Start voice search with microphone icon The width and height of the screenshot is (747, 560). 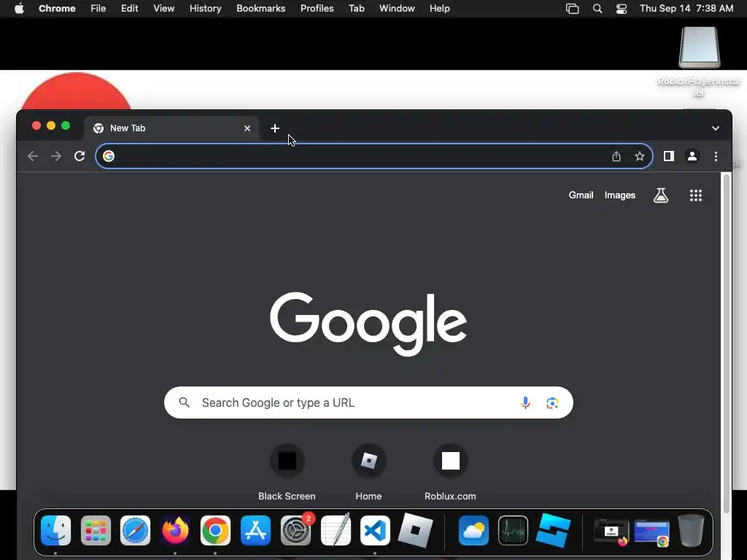pos(525,402)
